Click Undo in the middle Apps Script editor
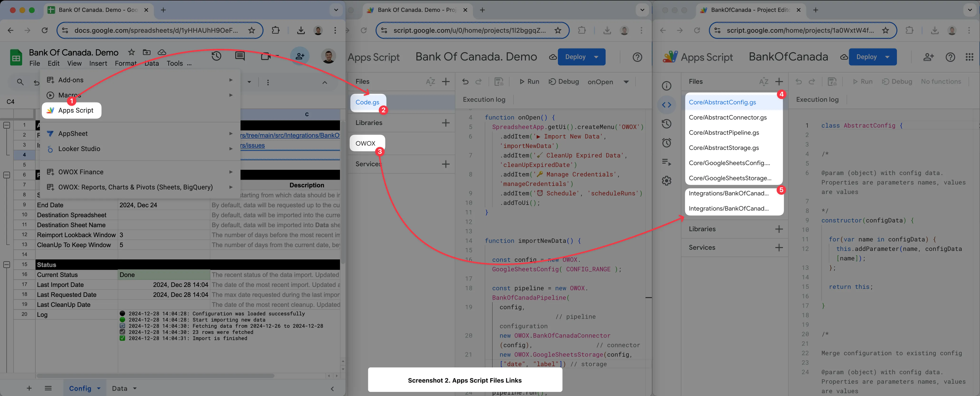980x396 pixels. point(465,81)
